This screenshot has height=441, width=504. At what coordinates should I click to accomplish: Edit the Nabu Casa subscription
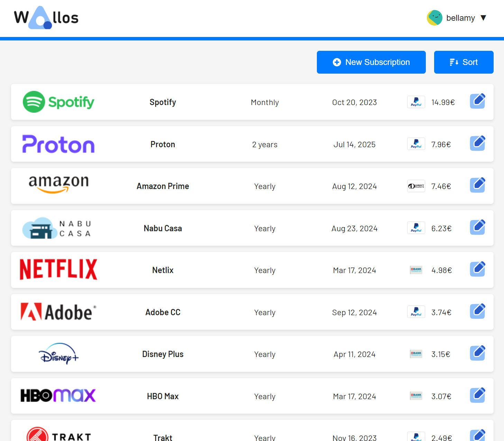[477, 227]
